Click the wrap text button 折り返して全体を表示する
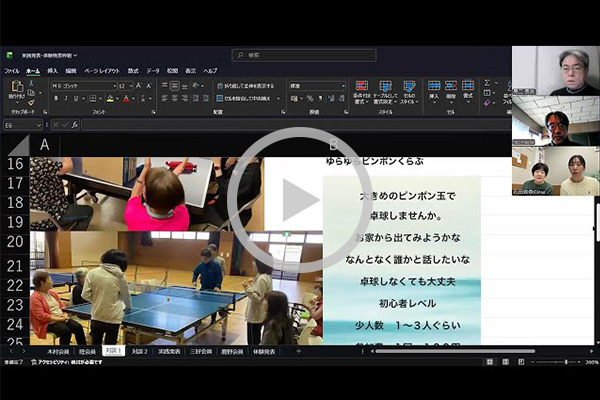The width and height of the screenshot is (600, 400). [x=245, y=86]
